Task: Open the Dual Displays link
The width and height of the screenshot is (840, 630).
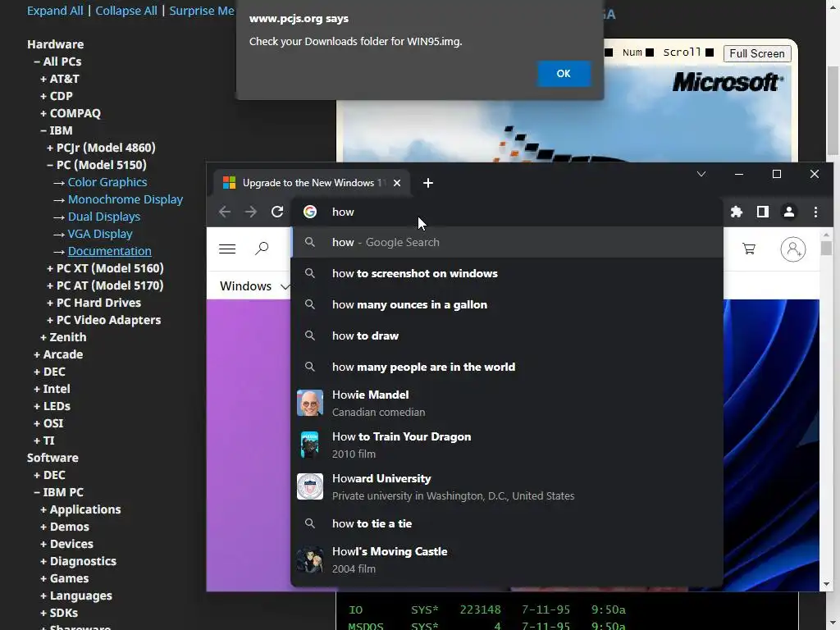Action: (104, 217)
